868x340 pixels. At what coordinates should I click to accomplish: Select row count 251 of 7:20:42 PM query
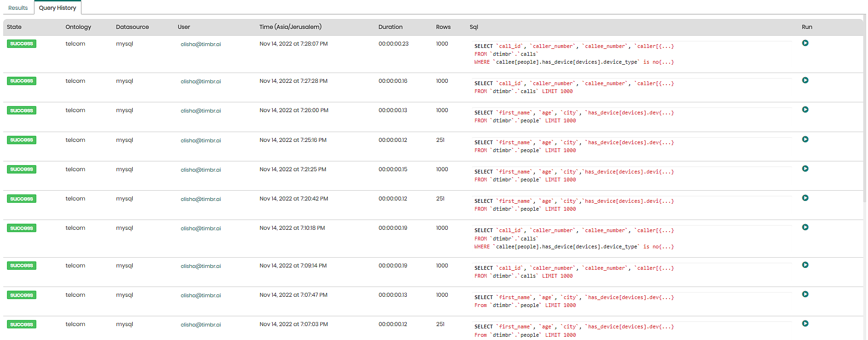click(440, 199)
